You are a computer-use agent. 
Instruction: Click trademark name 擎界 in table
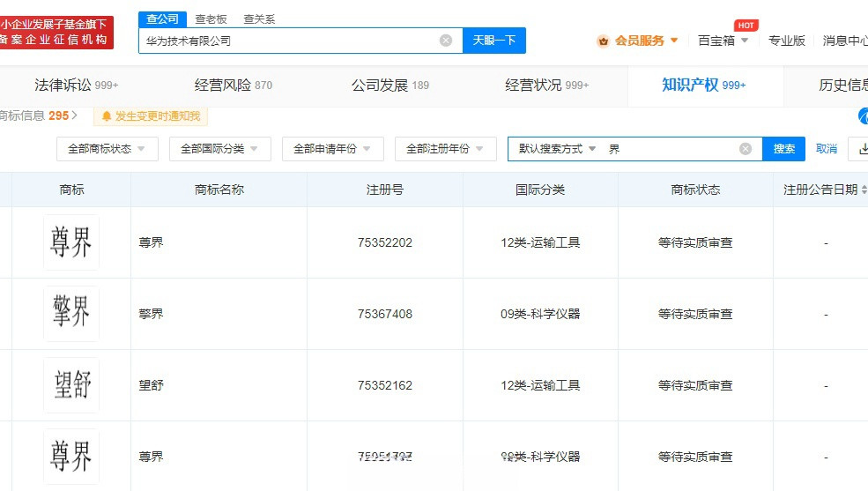pyautogui.click(x=151, y=314)
